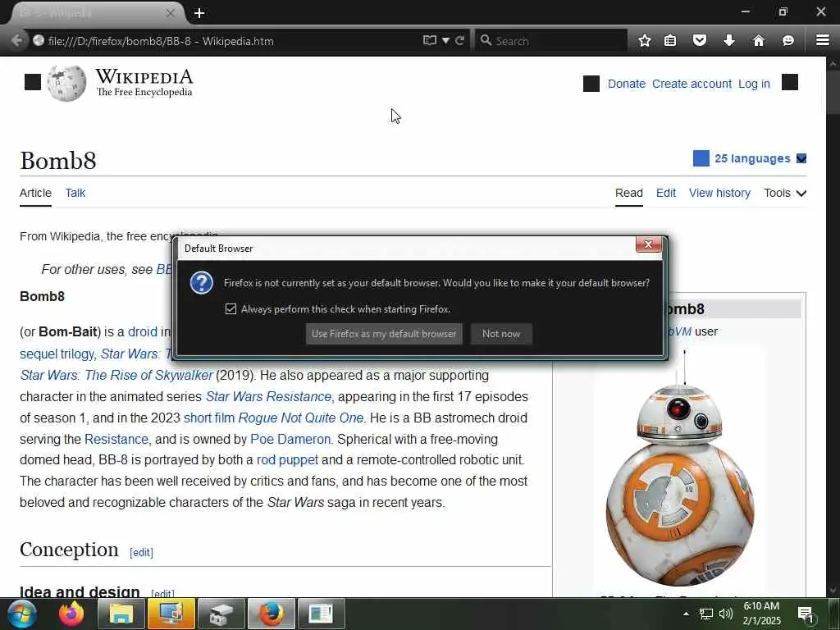
Task: Open Wikipedia main menu icon beside logo
Action: (33, 83)
